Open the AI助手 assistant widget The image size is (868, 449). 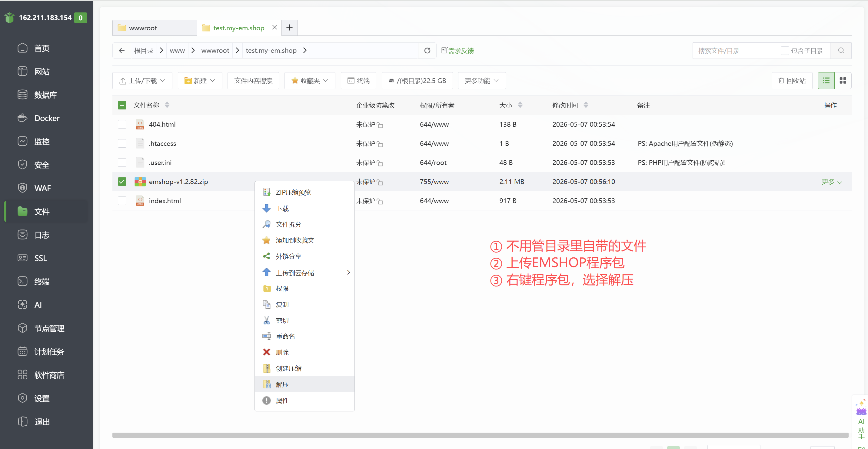pos(861,420)
